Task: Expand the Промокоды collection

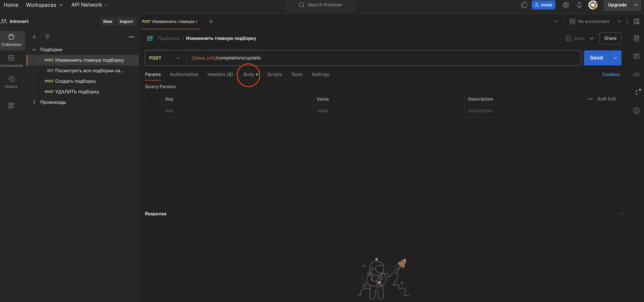Action: (34, 102)
